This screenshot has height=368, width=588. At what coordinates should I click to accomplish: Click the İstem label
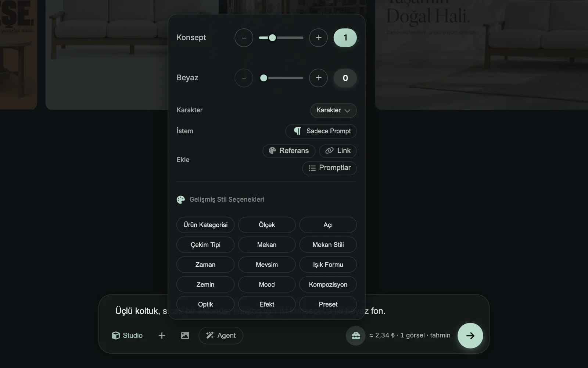pyautogui.click(x=185, y=131)
